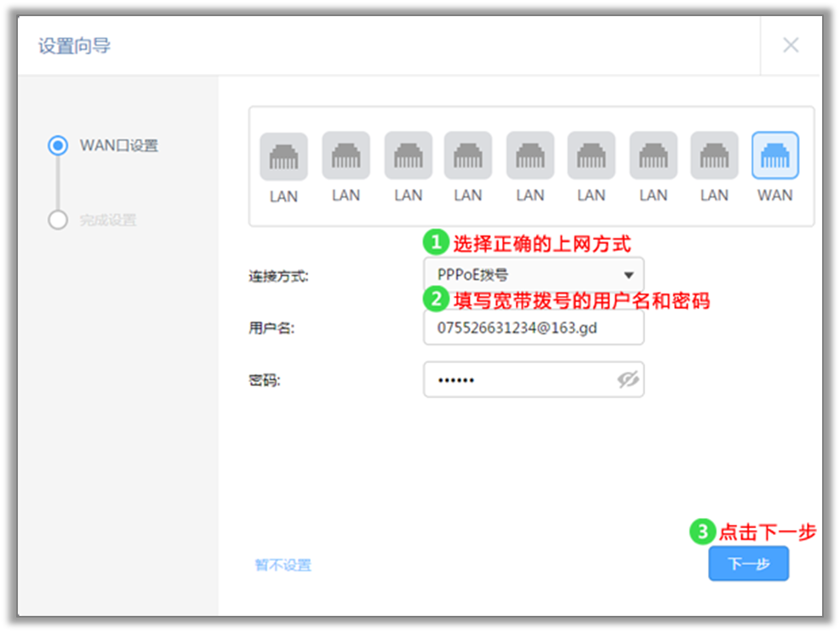Select the first LAN port icon

coord(283,156)
